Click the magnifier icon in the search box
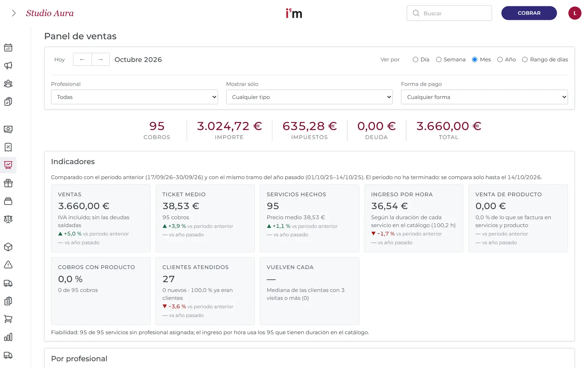This screenshot has height=368, width=588. 416,13
